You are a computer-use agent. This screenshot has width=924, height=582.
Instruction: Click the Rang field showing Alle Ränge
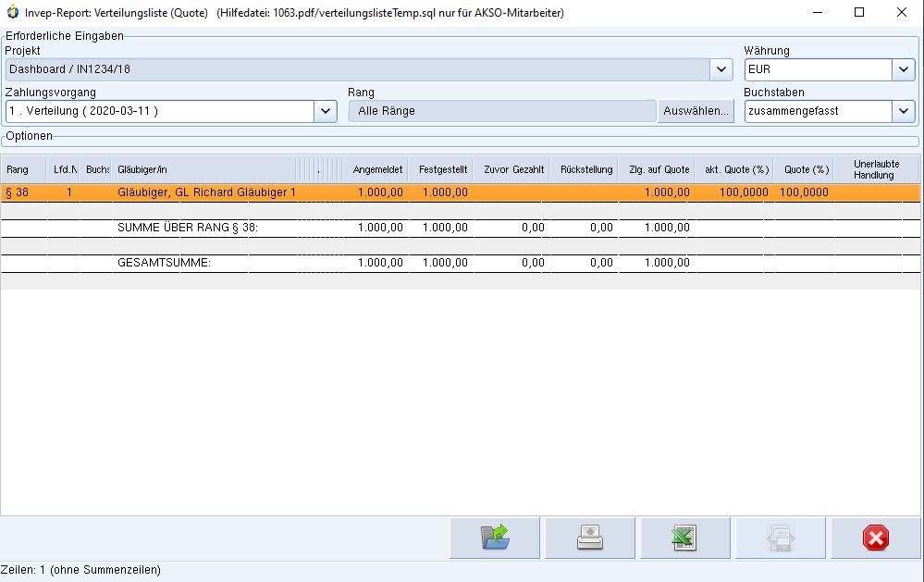pyautogui.click(x=501, y=111)
